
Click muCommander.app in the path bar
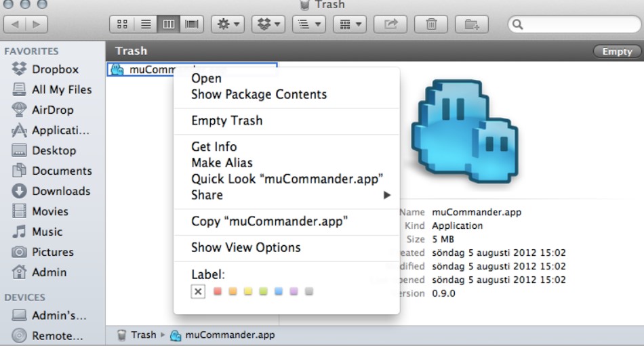(222, 335)
